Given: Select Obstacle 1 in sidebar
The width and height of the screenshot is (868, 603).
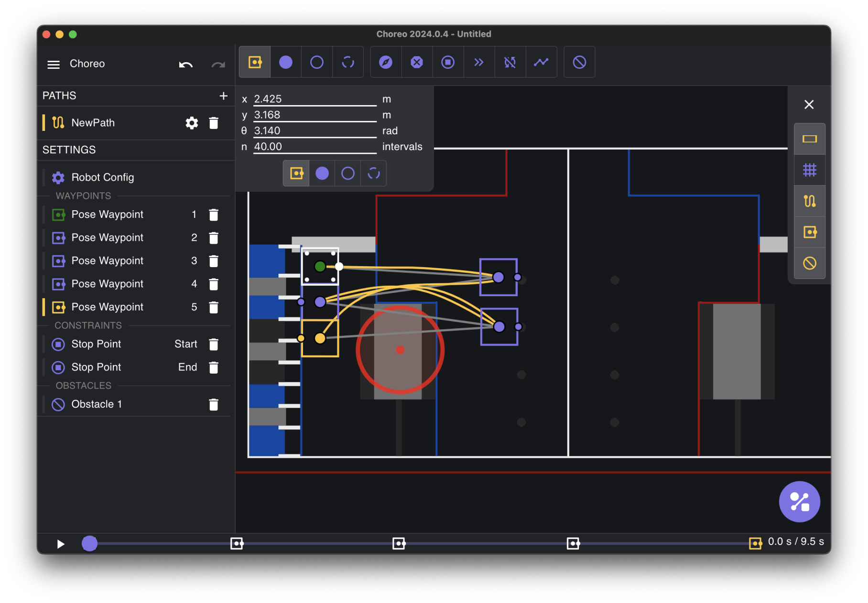Looking at the screenshot, I should tap(97, 404).
